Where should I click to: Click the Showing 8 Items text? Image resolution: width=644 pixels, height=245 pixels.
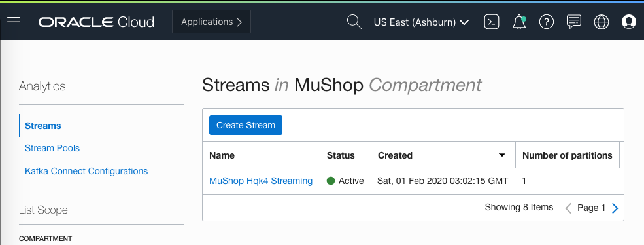(x=518, y=208)
